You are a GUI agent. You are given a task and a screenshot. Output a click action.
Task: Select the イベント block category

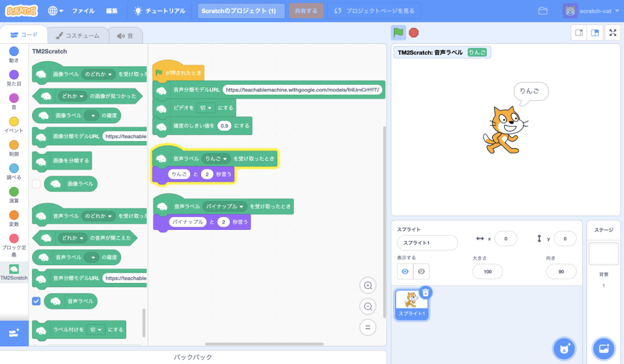tap(14, 125)
